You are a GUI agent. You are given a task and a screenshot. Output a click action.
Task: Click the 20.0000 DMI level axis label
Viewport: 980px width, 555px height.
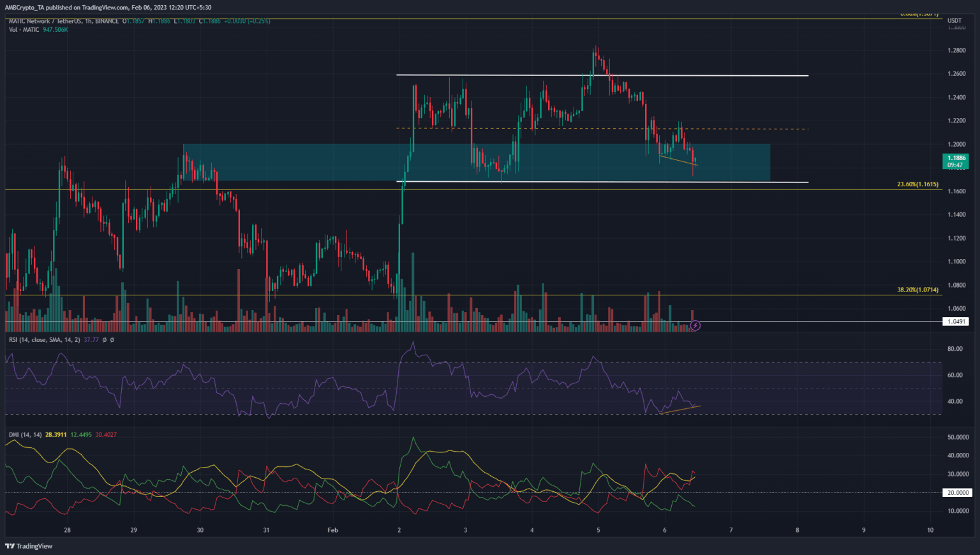(957, 492)
